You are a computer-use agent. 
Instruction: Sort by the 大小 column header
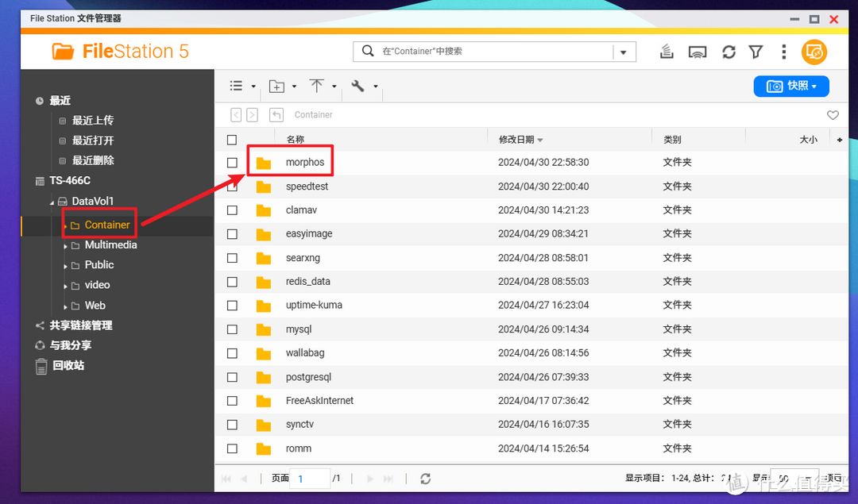(x=808, y=140)
